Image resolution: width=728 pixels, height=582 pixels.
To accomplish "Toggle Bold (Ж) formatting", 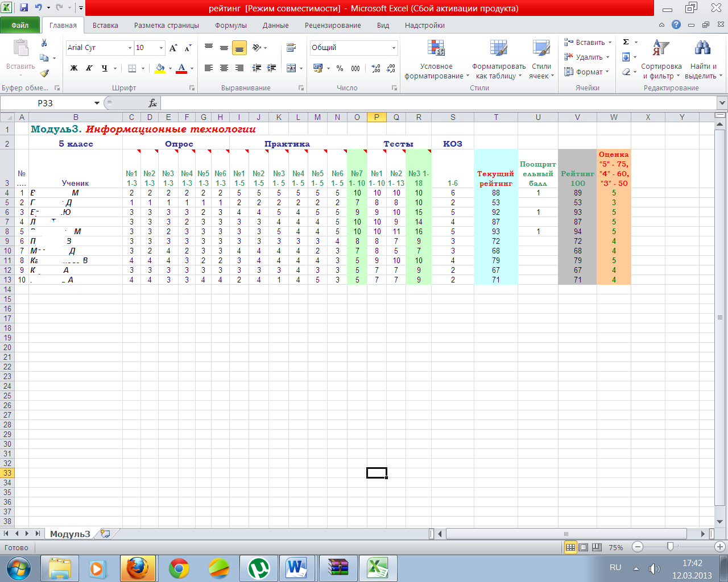I will point(74,68).
